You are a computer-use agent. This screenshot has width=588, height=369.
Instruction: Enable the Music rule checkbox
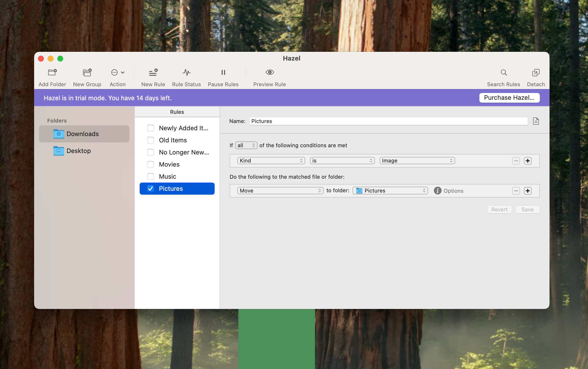pyautogui.click(x=151, y=177)
